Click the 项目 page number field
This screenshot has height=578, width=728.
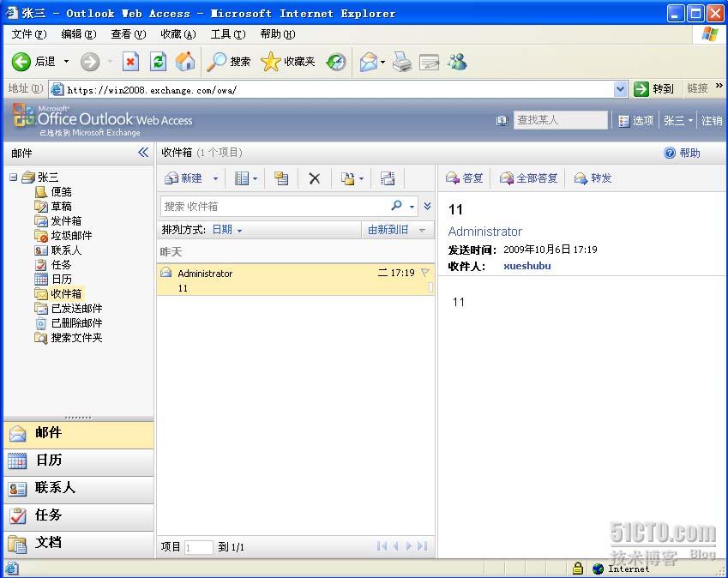pyautogui.click(x=198, y=547)
